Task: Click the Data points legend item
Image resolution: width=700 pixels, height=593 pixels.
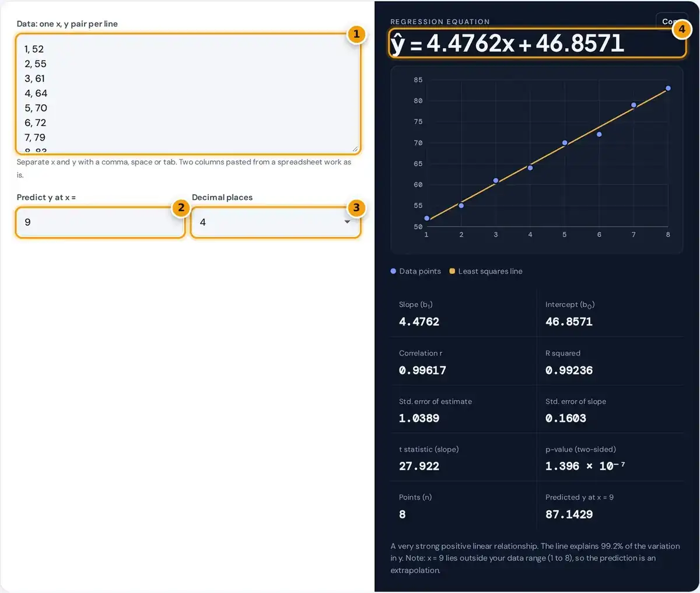Action: (x=416, y=271)
